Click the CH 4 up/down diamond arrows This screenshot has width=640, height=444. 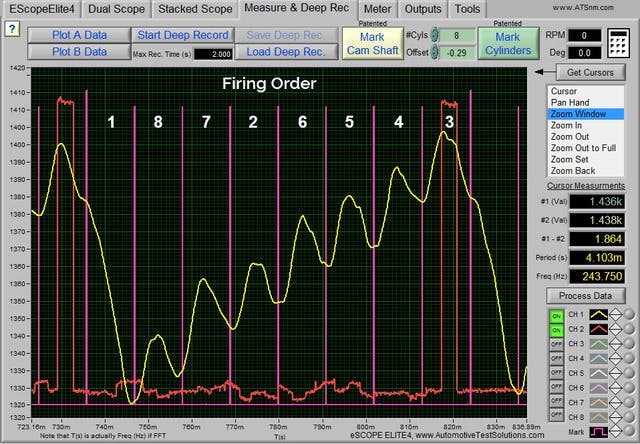(617, 358)
